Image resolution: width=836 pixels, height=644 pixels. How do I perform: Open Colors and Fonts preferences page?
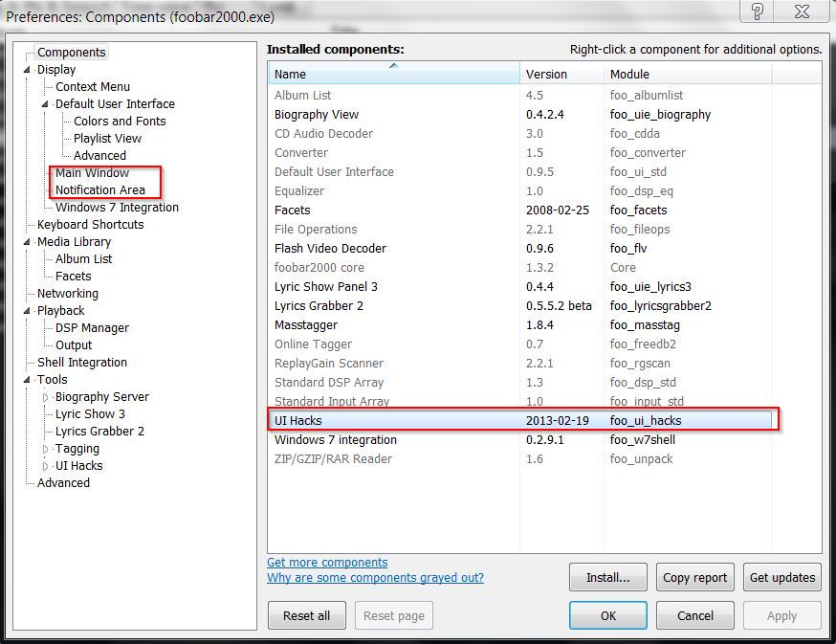(120, 122)
